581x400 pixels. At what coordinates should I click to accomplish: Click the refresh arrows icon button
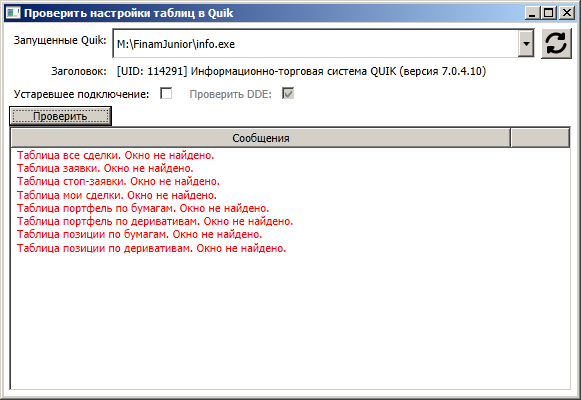556,44
